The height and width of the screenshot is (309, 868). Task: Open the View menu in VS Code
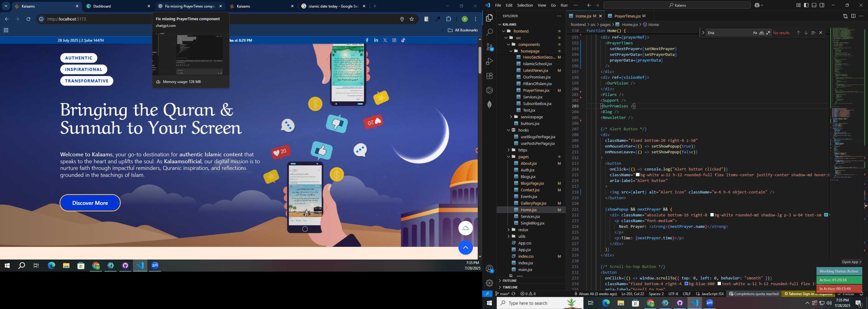(542, 5)
